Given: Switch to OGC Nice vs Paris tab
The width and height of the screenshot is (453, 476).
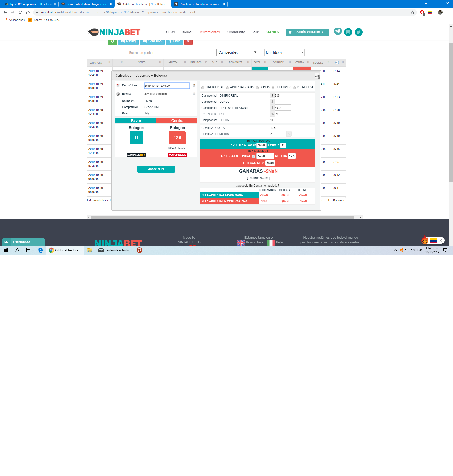Looking at the screenshot, I should coord(199,4).
